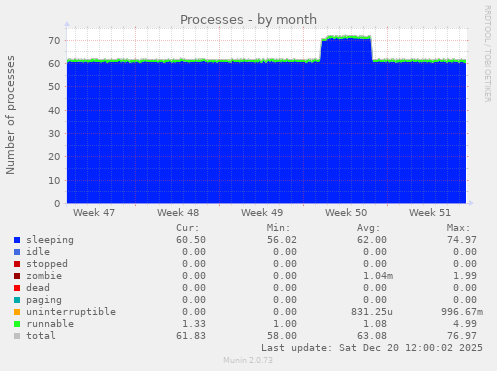Click runnable current value 1.33
Image resolution: width=497 pixels, height=371 pixels.
click(194, 324)
